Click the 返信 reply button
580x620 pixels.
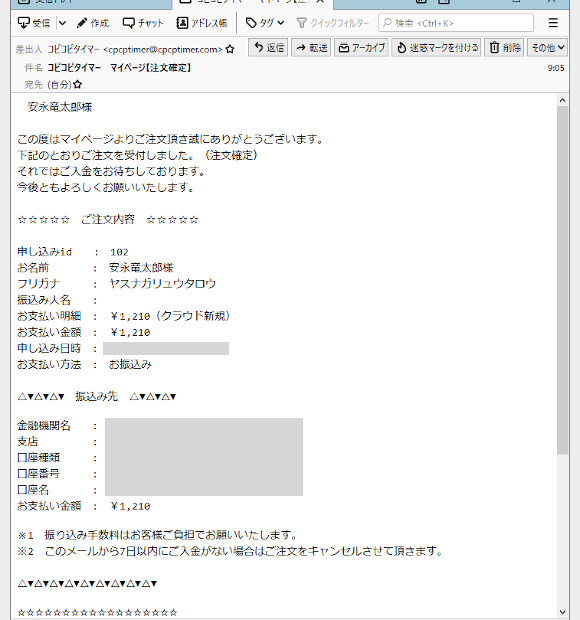click(268, 48)
